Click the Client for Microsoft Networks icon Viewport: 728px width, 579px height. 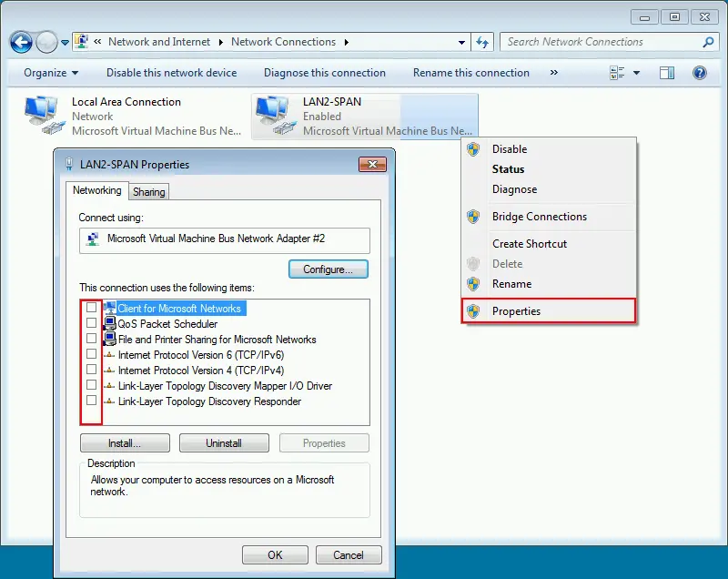(x=109, y=308)
